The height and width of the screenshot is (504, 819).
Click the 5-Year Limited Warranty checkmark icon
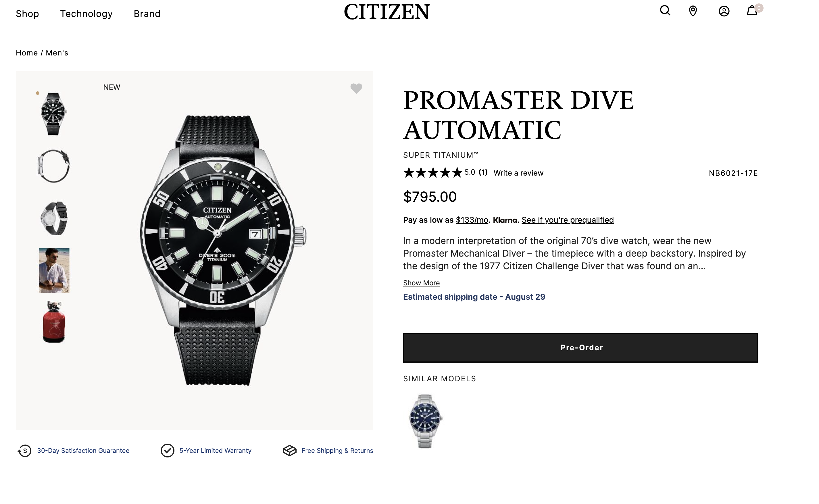click(x=167, y=451)
